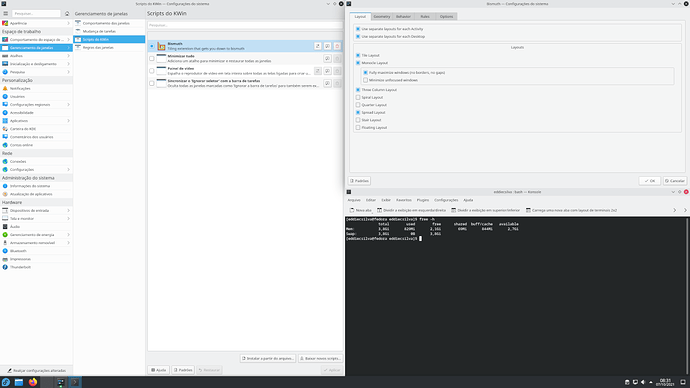Click Nova aba in Konsole toolbar

coord(360,210)
